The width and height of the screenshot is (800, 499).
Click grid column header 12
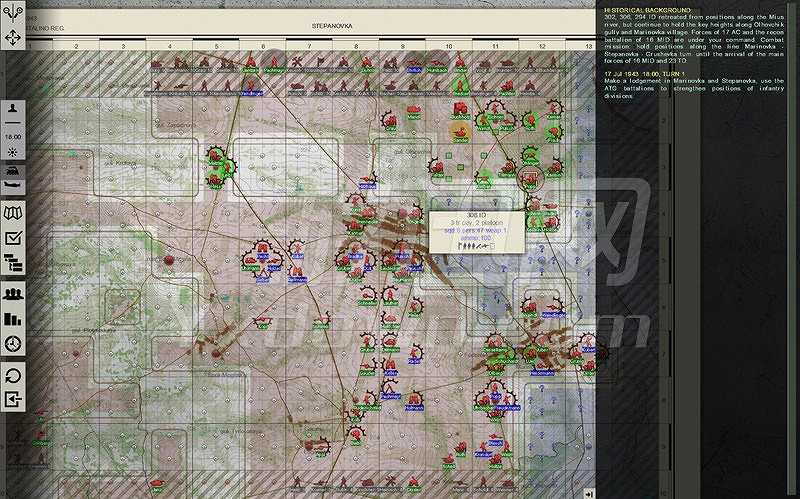[542, 46]
